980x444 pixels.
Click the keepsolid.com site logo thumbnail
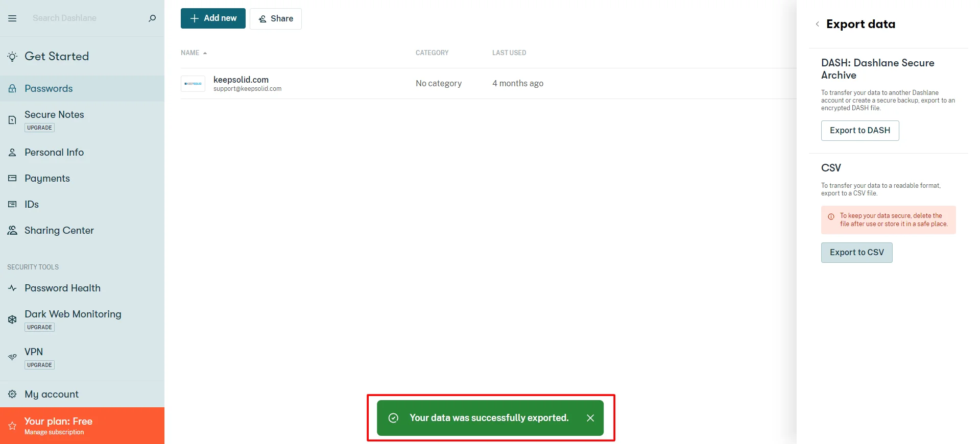193,84
